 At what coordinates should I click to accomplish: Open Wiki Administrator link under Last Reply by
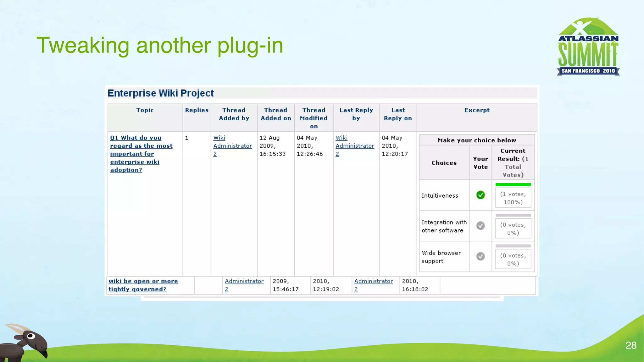355,146
